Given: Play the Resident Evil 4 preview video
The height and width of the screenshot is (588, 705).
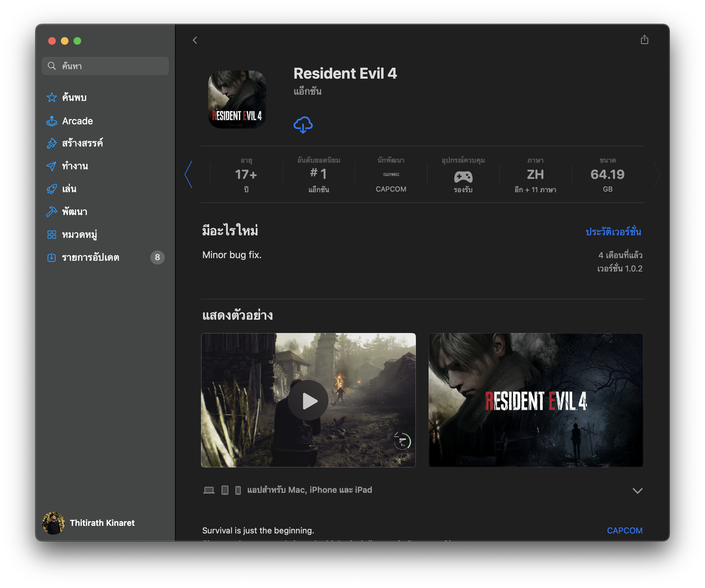Looking at the screenshot, I should click(308, 400).
